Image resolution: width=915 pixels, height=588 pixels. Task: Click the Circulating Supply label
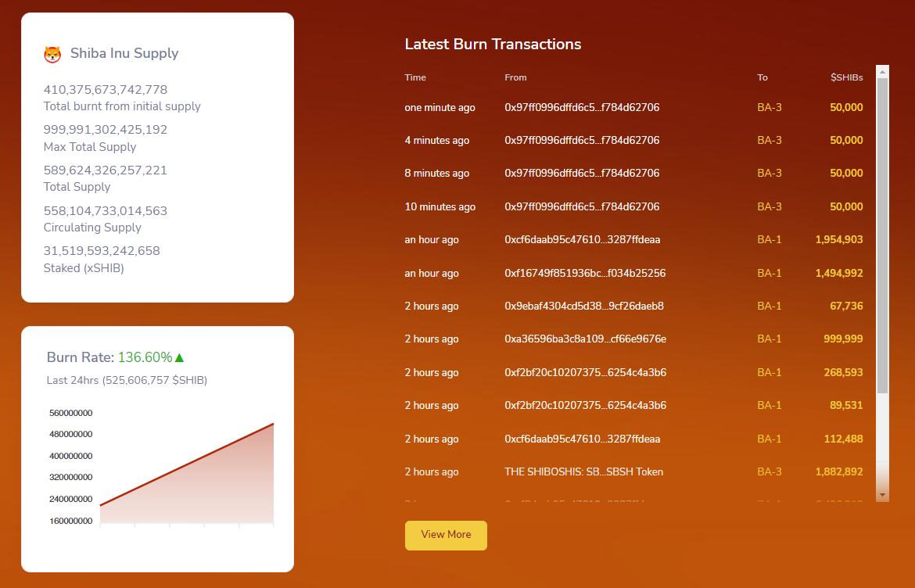(x=92, y=228)
